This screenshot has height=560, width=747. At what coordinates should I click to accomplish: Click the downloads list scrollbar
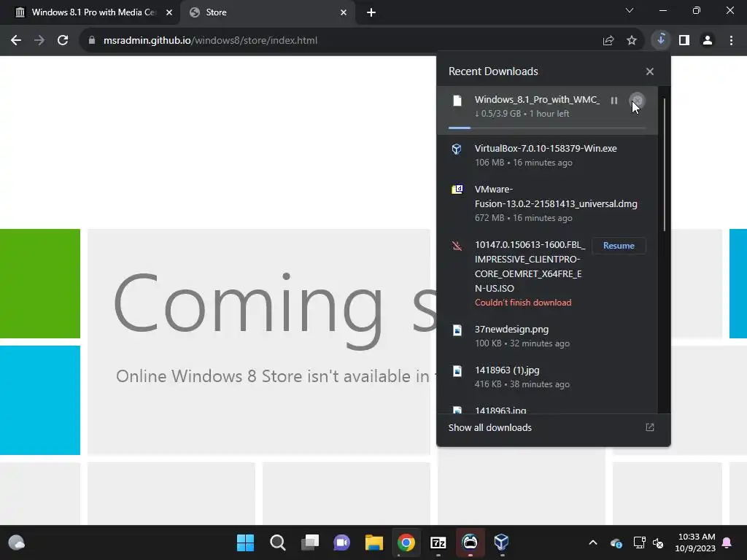(x=664, y=165)
